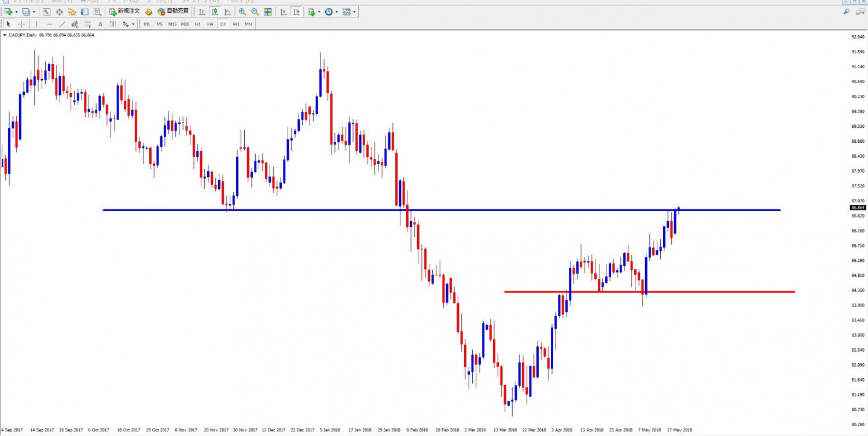The height and width of the screenshot is (436, 868).
Task: Select the Horizontal Line drawing tool
Action: click(50, 24)
